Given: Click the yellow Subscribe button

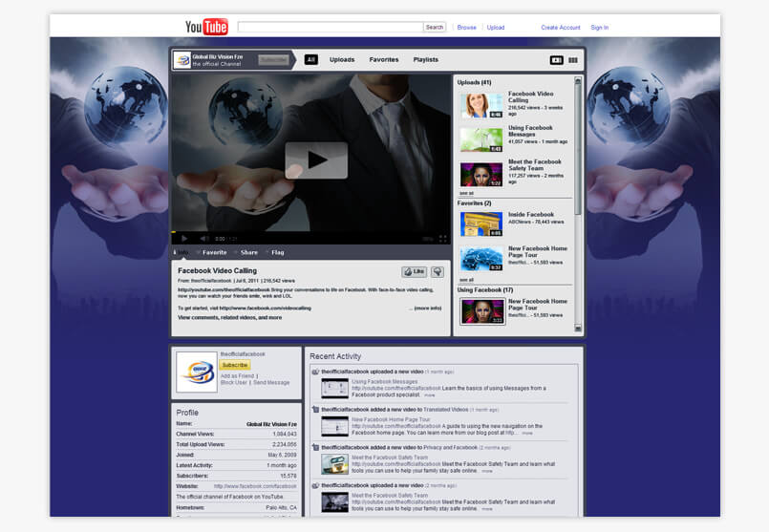Looking at the screenshot, I should point(234,365).
